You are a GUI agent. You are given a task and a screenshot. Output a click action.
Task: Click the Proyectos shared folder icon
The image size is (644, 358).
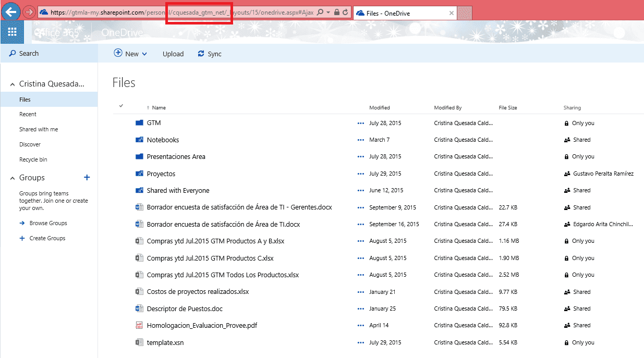(x=139, y=174)
